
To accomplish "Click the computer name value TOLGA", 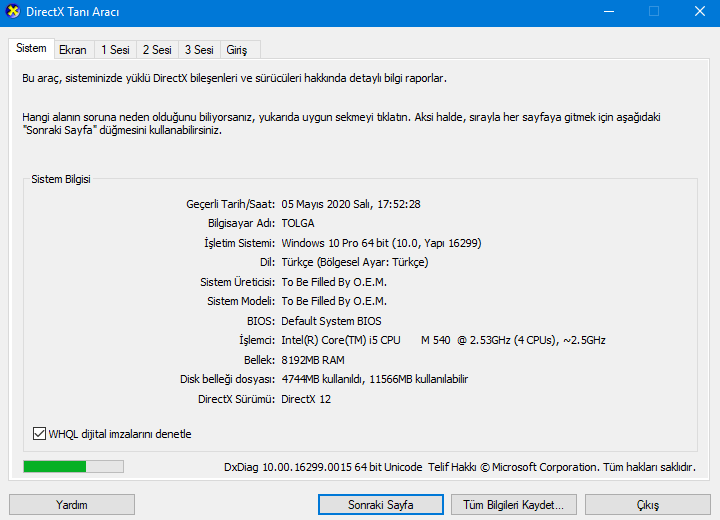I will coord(298,223).
